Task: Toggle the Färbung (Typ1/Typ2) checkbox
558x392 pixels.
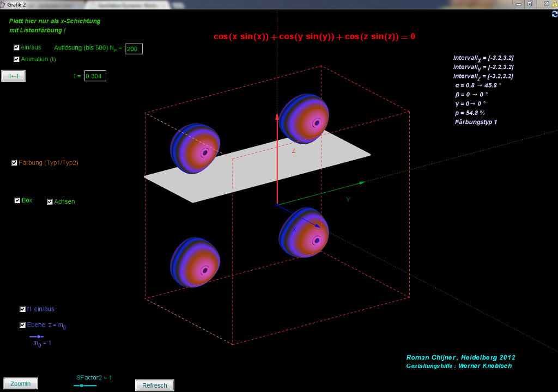Action: tap(15, 163)
